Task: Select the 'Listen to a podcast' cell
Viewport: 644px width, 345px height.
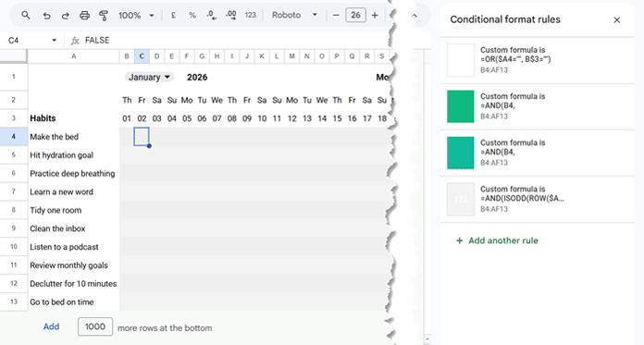Action: point(73,247)
